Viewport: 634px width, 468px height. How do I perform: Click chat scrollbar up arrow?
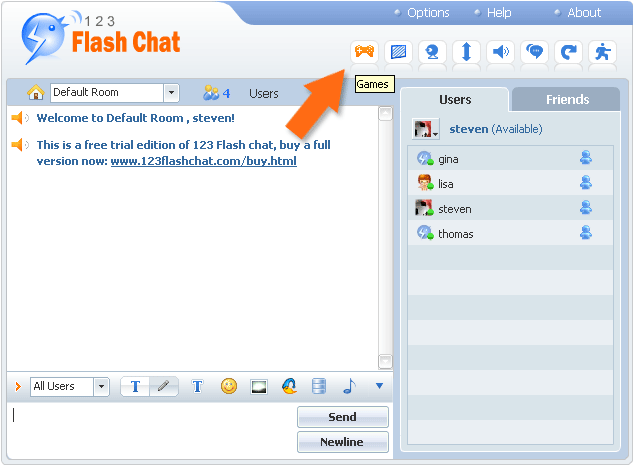[385, 114]
